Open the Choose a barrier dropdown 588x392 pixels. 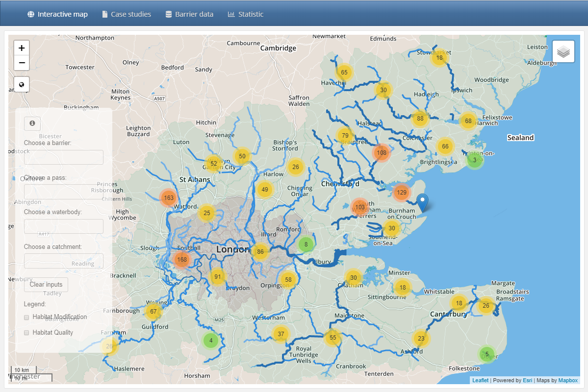(x=64, y=157)
